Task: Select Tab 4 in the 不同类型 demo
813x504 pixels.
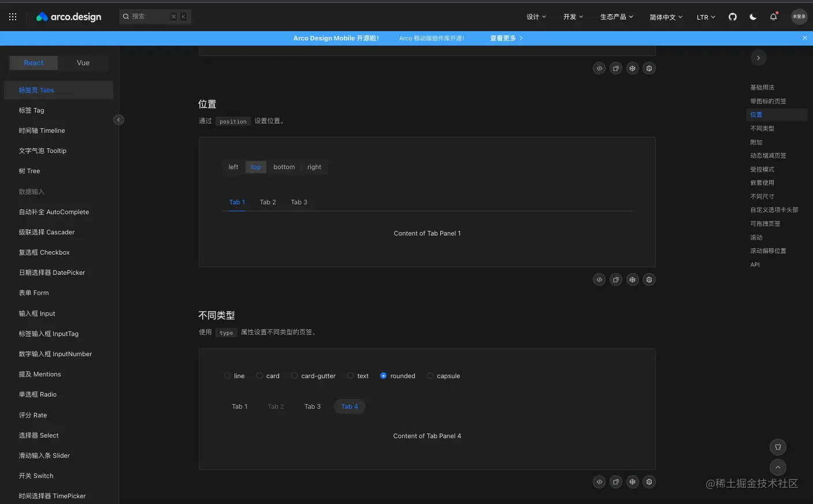Action: tap(350, 406)
